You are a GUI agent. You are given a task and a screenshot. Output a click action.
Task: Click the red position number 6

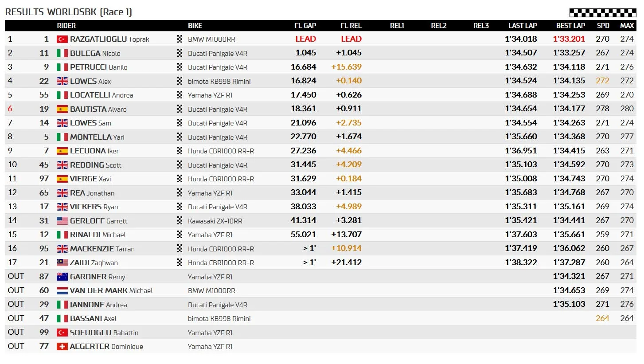point(10,109)
